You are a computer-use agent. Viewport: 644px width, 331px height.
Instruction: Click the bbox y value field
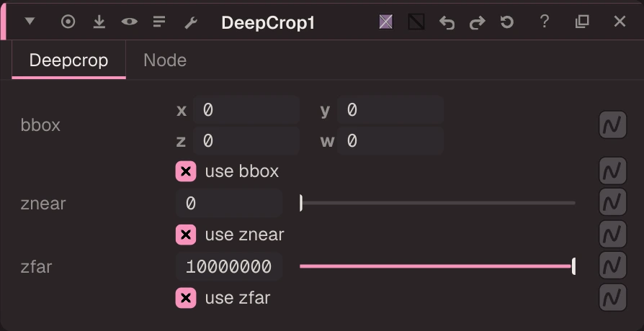390,110
